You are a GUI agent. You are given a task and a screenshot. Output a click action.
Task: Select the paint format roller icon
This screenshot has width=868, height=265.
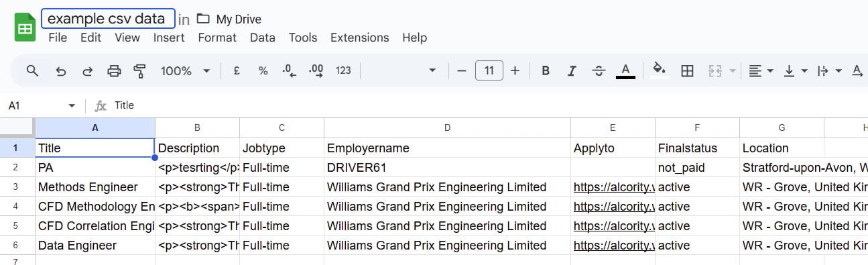point(140,70)
